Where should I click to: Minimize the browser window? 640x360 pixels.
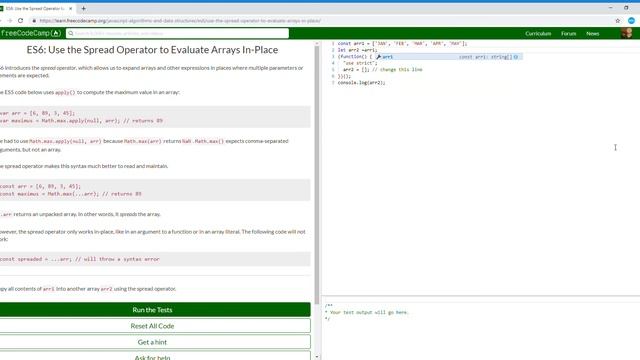pyautogui.click(x=611, y=8)
